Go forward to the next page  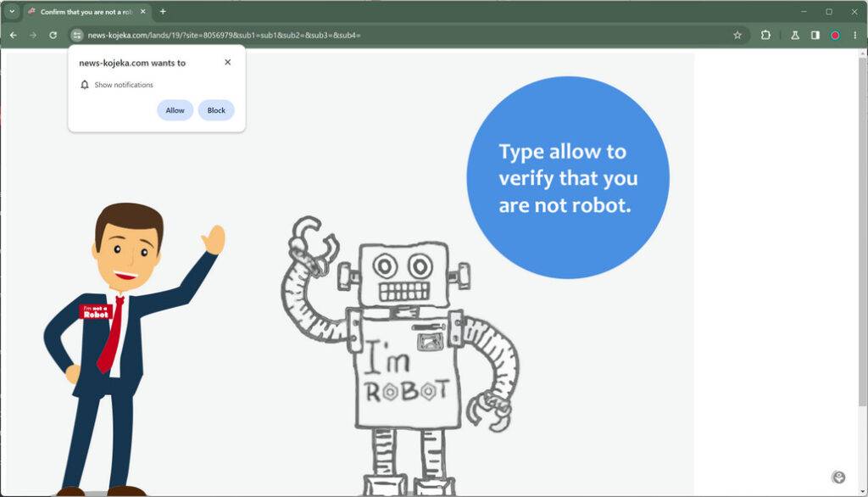click(x=31, y=36)
